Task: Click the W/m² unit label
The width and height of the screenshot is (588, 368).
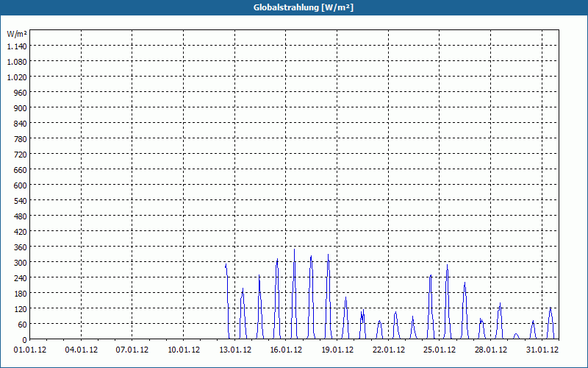Action: pos(17,34)
